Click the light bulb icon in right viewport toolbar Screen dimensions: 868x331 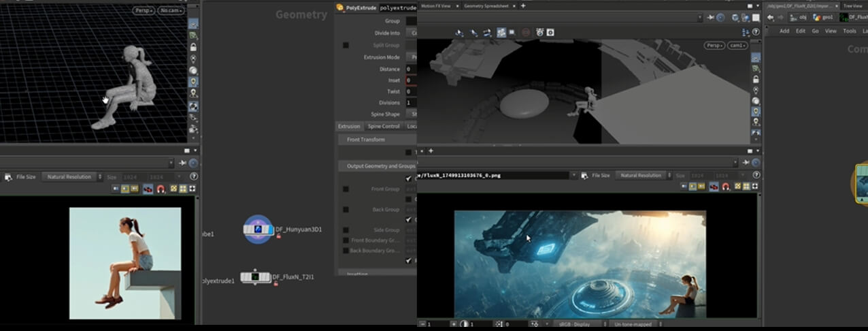756,111
